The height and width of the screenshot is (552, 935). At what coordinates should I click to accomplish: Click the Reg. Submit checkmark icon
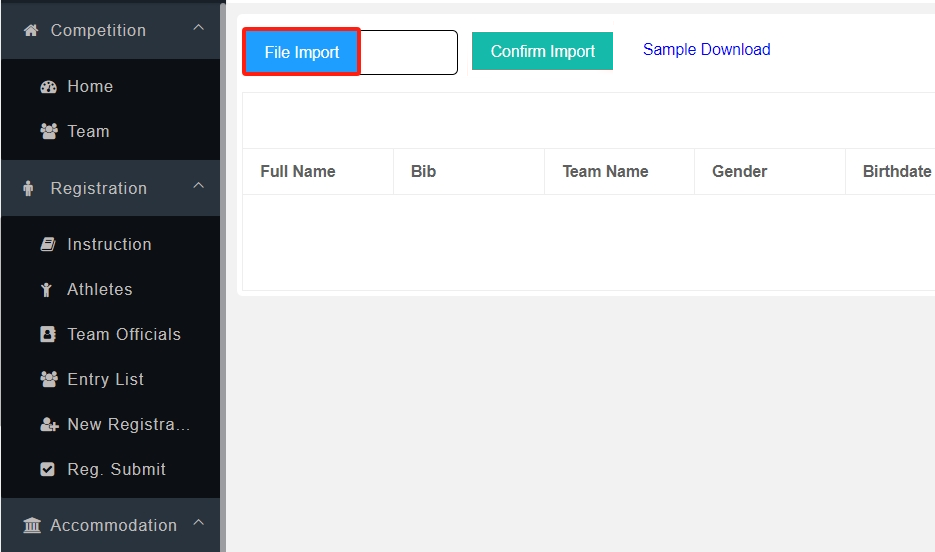(48, 469)
